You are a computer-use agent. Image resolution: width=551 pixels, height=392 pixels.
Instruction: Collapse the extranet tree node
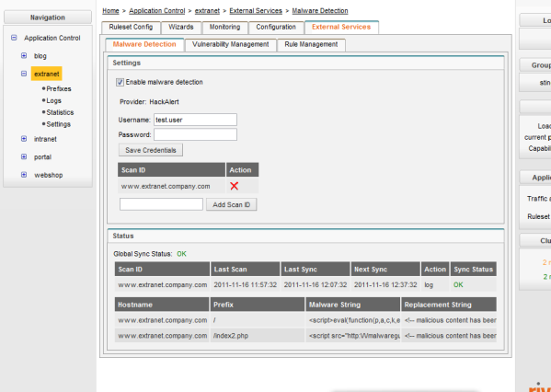click(24, 74)
